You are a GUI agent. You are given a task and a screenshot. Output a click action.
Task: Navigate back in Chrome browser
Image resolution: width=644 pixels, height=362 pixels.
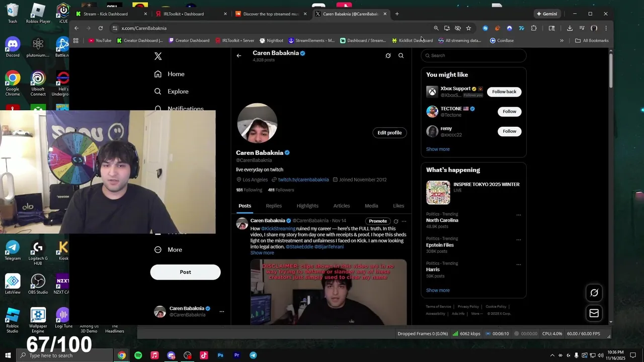(76, 28)
